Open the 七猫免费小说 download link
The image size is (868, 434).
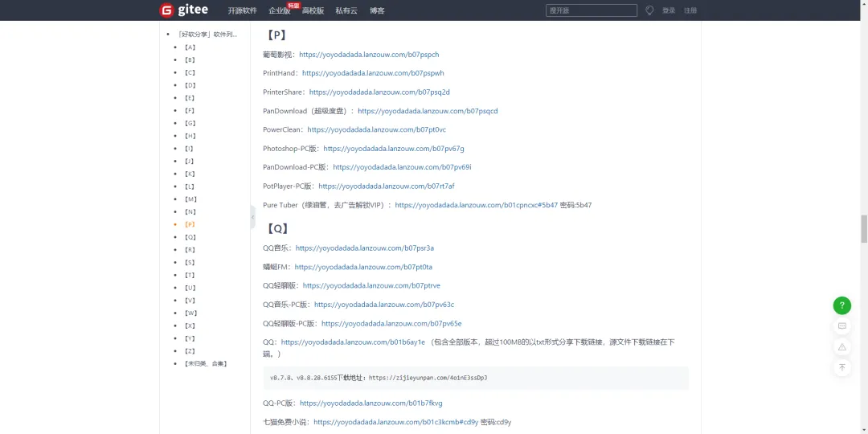coord(395,422)
